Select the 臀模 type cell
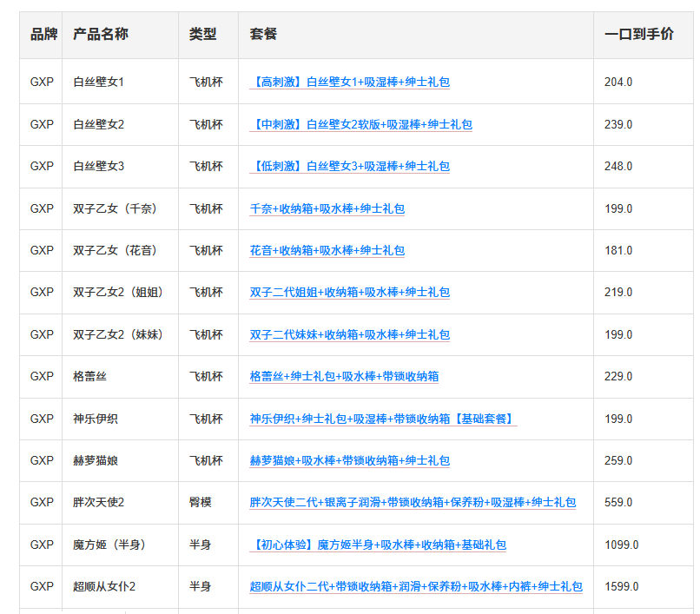 (201, 502)
